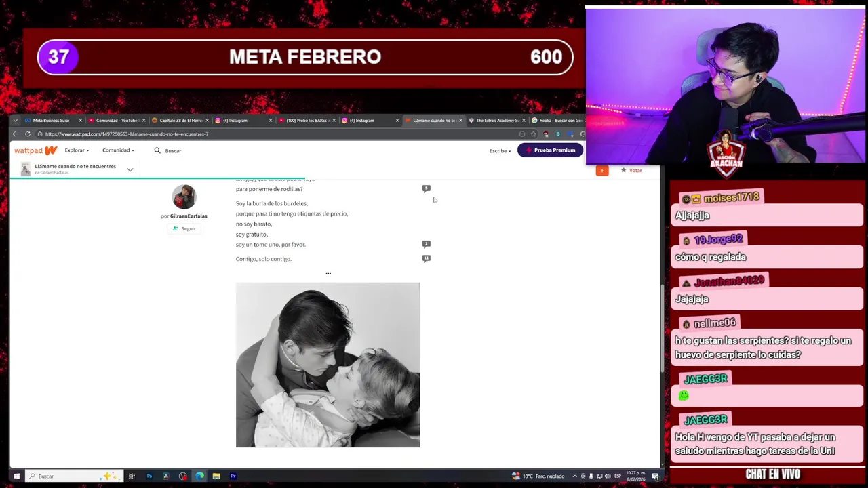Show hidden system tray icons
The image size is (868, 488).
574,476
